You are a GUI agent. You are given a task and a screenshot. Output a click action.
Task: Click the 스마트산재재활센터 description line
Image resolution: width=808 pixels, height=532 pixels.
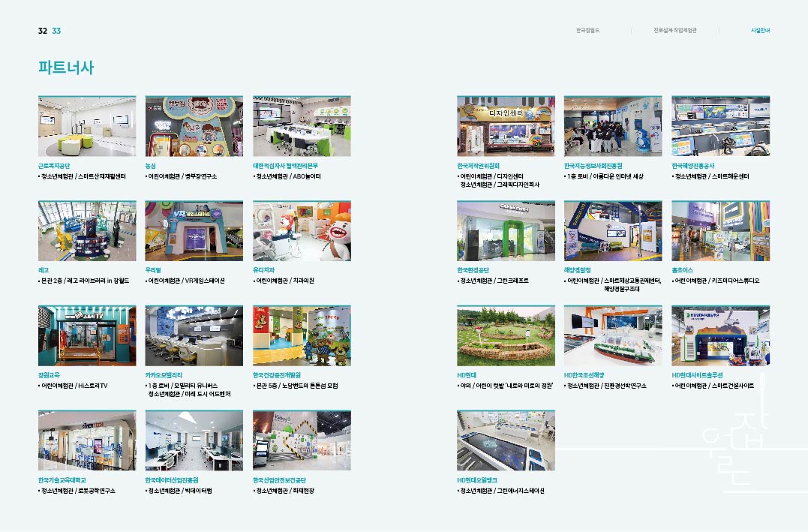(82, 176)
